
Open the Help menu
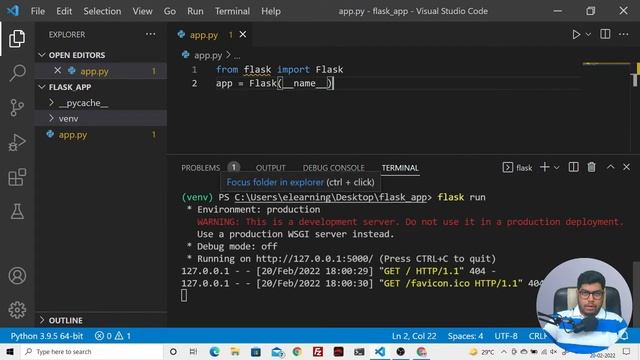click(271, 11)
